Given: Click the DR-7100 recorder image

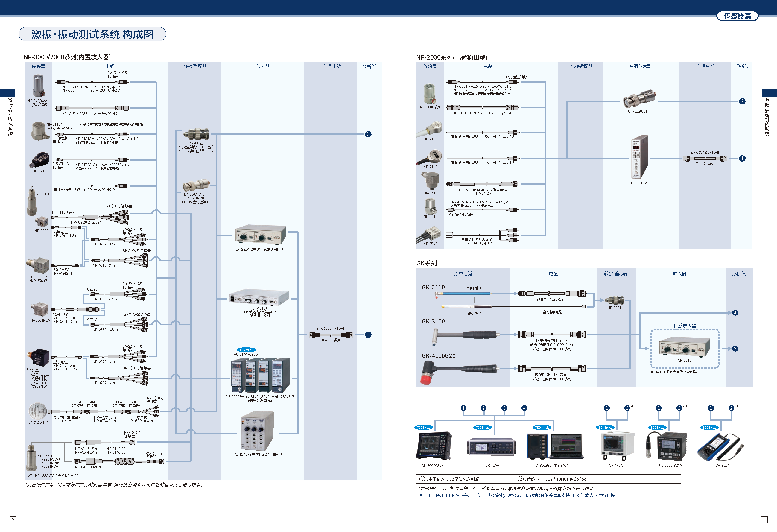Looking at the screenshot, I should pos(492,446).
